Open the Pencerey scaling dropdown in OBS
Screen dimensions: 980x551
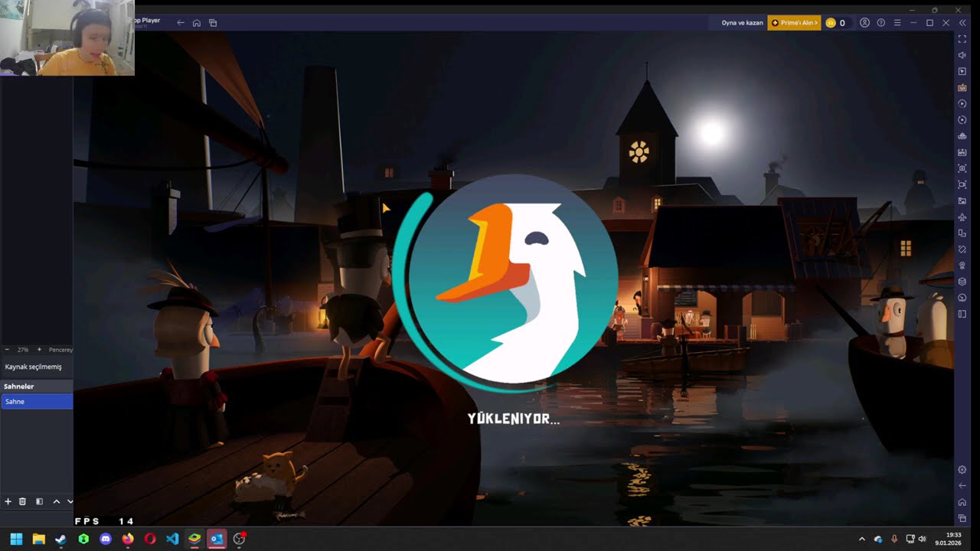click(60, 350)
